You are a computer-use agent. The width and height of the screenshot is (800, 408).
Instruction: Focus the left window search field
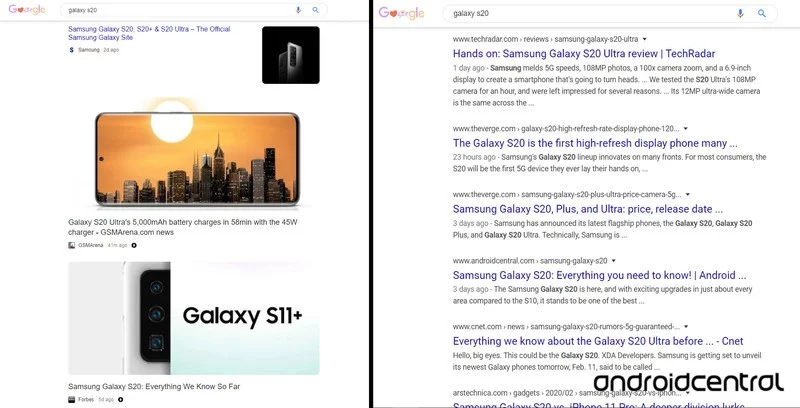tap(193, 10)
